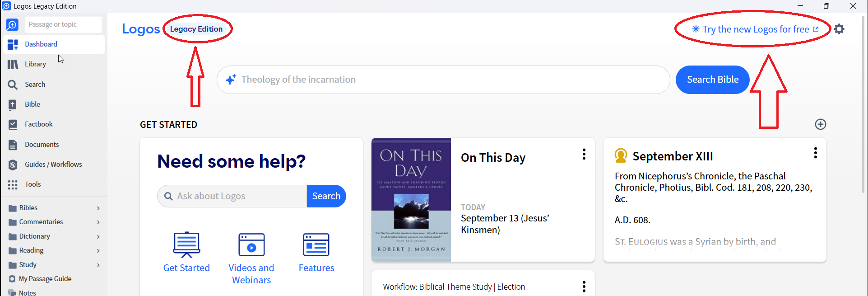The width and height of the screenshot is (868, 296).
Task: Open September XIII card title
Action: pos(673,156)
